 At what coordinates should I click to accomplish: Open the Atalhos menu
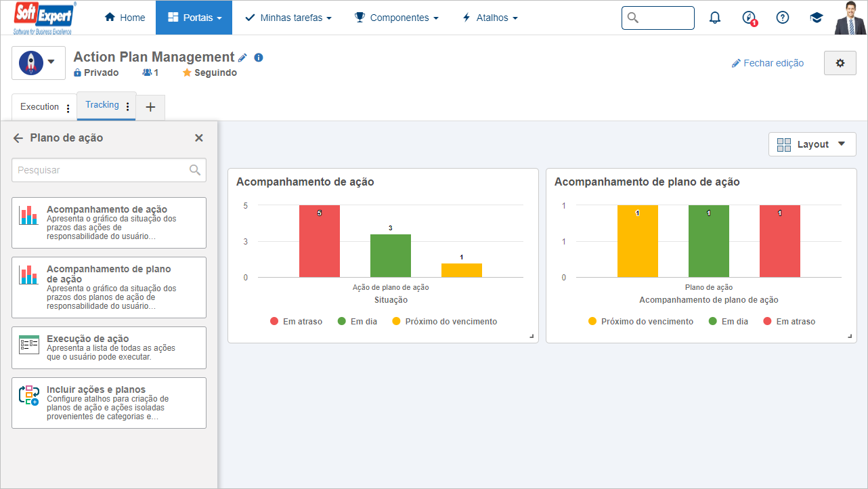[x=490, y=18]
